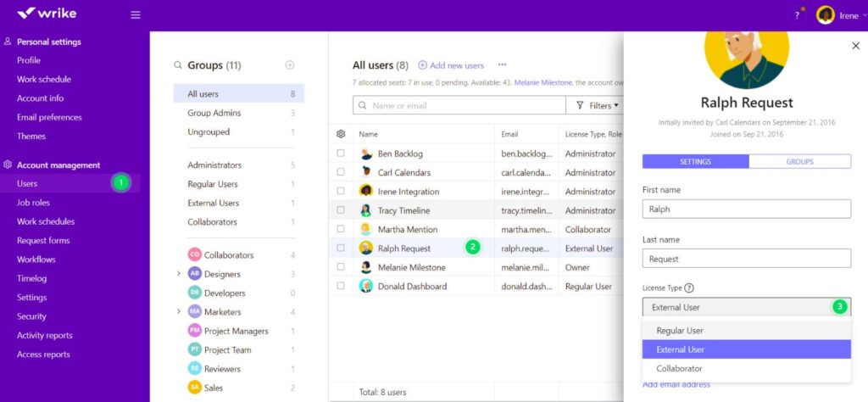
Task: Check the box for Ralph Request
Action: click(x=341, y=248)
